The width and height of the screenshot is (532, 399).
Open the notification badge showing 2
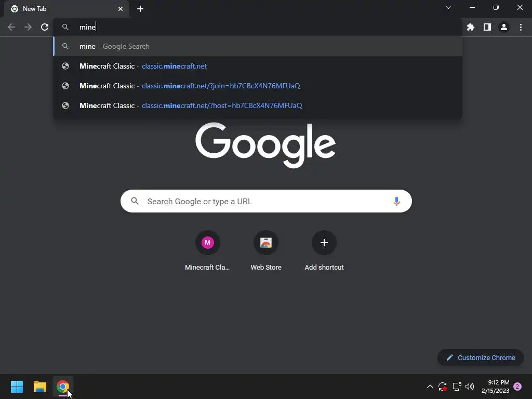coord(517,387)
